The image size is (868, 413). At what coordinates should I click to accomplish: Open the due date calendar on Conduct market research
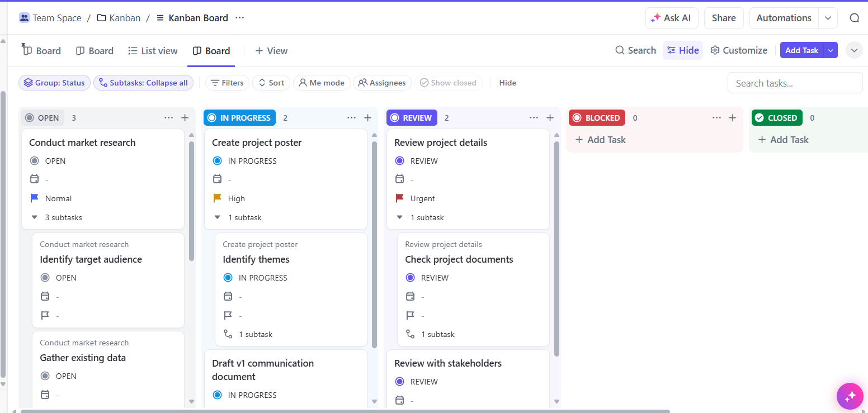point(35,179)
